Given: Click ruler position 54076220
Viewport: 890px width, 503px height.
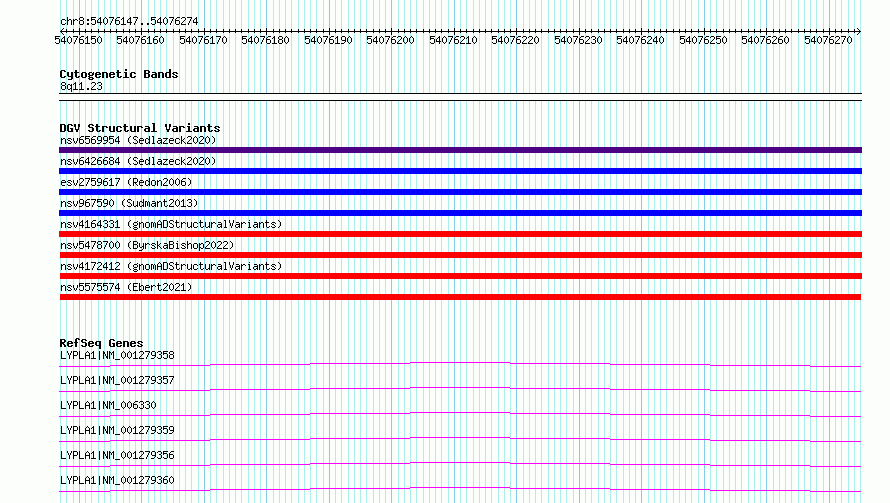Looking at the screenshot, I should coord(515,40).
